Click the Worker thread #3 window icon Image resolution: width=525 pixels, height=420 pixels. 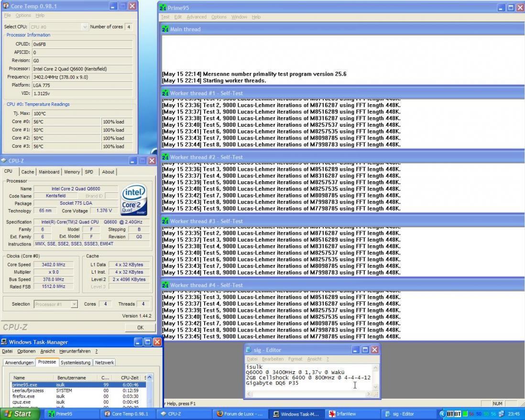(165, 221)
